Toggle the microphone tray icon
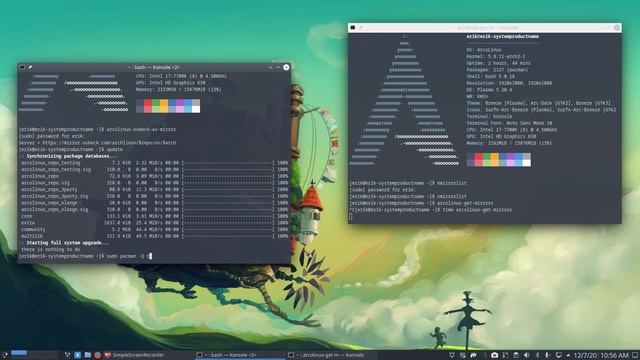 547,356
